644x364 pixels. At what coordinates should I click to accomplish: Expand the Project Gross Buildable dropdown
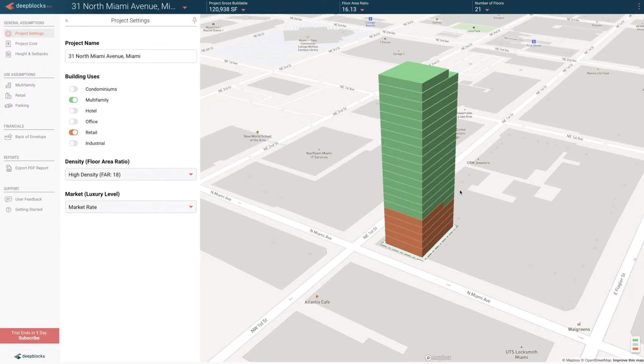(243, 10)
